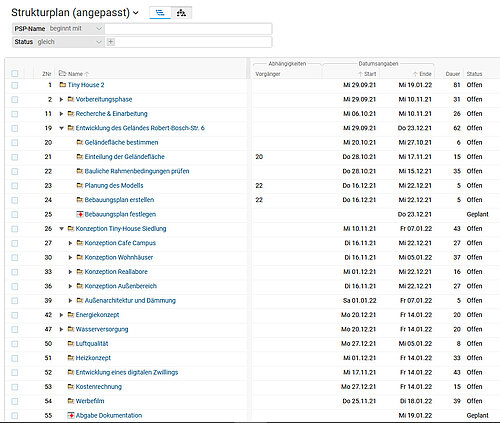Switch to the list structure view icon

(160, 13)
